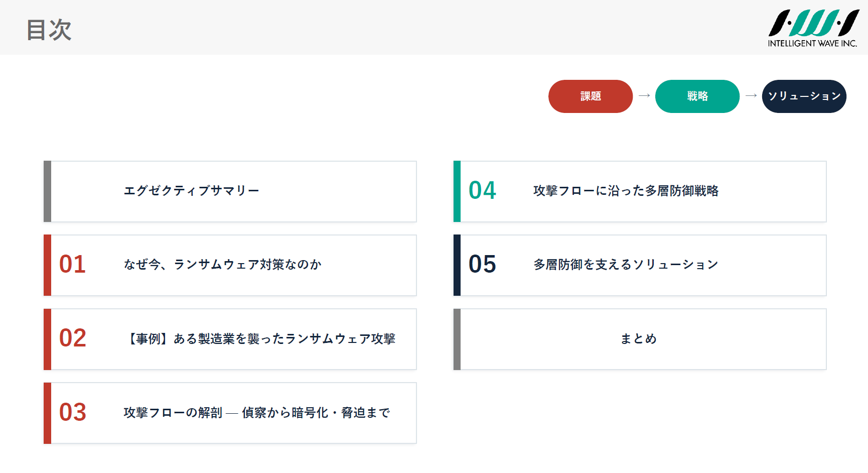Open section 05 多層防御を支えるソリューション
This screenshot has width=868, height=473.
pyautogui.click(x=640, y=265)
